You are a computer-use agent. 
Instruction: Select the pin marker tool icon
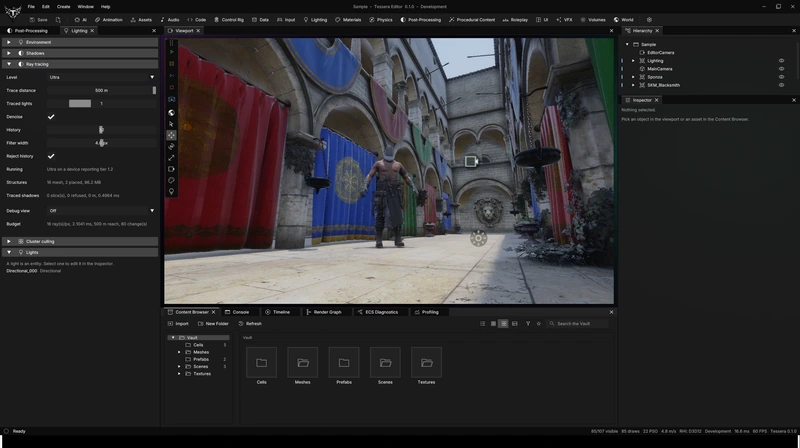(171, 191)
